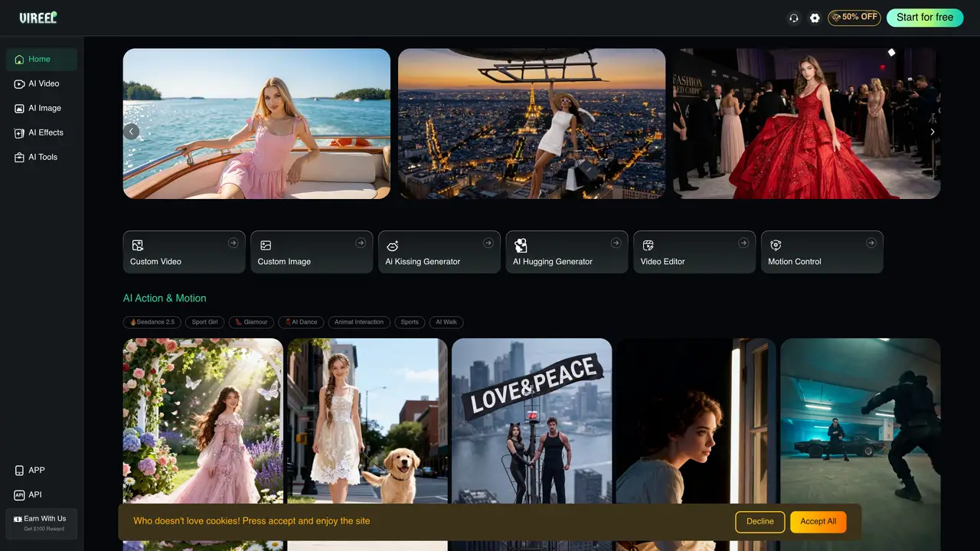
Task: Click the Start for free button
Action: (925, 18)
